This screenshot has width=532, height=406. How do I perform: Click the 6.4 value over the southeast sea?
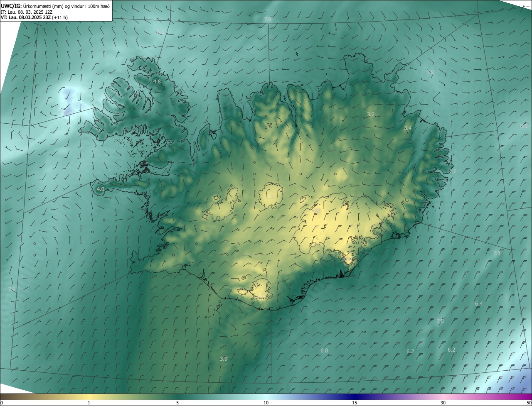click(479, 304)
